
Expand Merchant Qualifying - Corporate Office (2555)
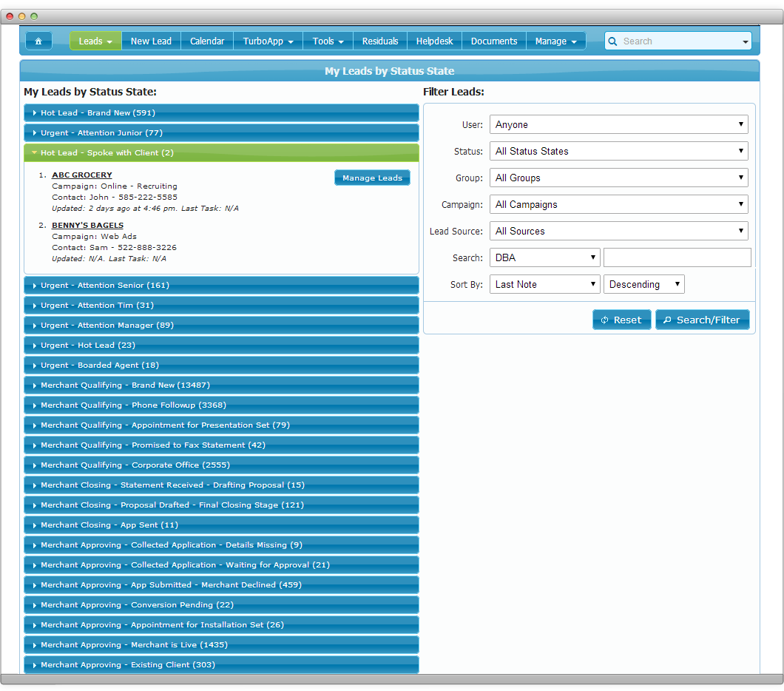pyautogui.click(x=221, y=465)
